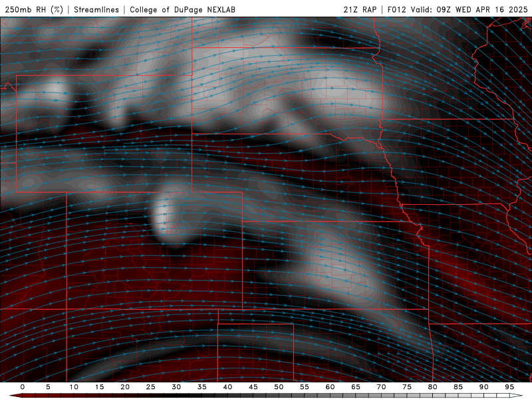The image size is (532, 399).
Task: Click the dark red low-humidity end of colorbar
Action: click(x=15, y=396)
